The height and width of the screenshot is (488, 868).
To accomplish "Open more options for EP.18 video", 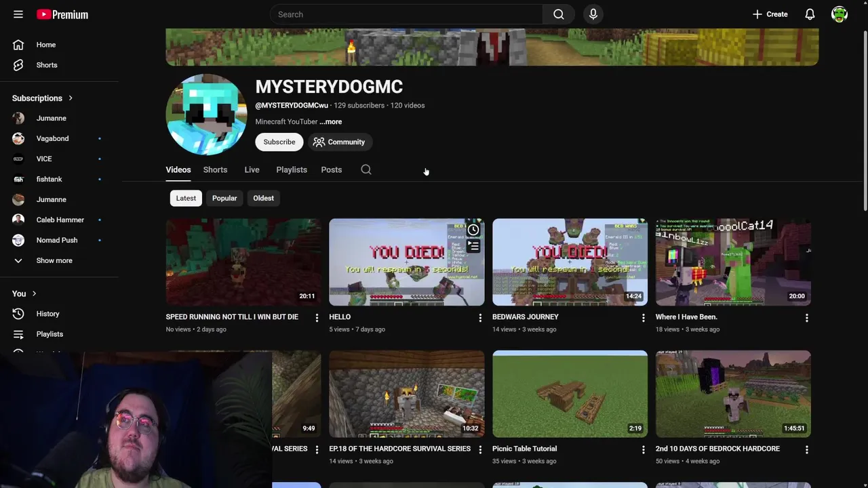I will [x=480, y=449].
